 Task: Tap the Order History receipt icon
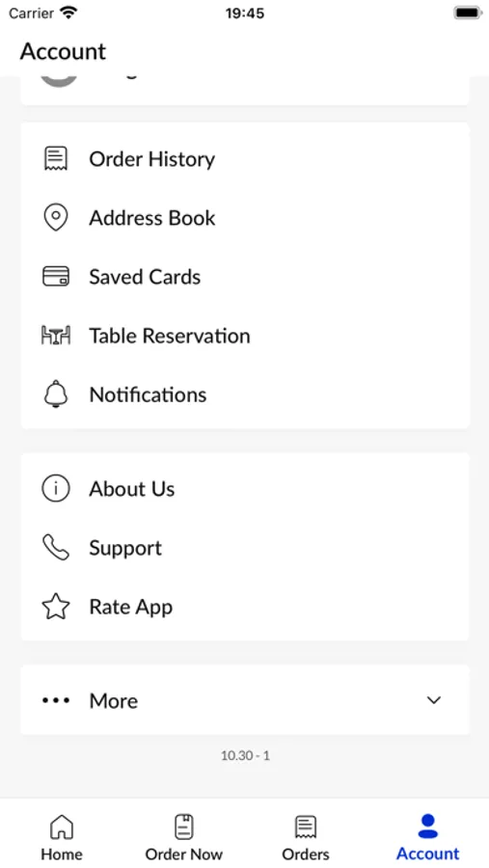tap(56, 159)
